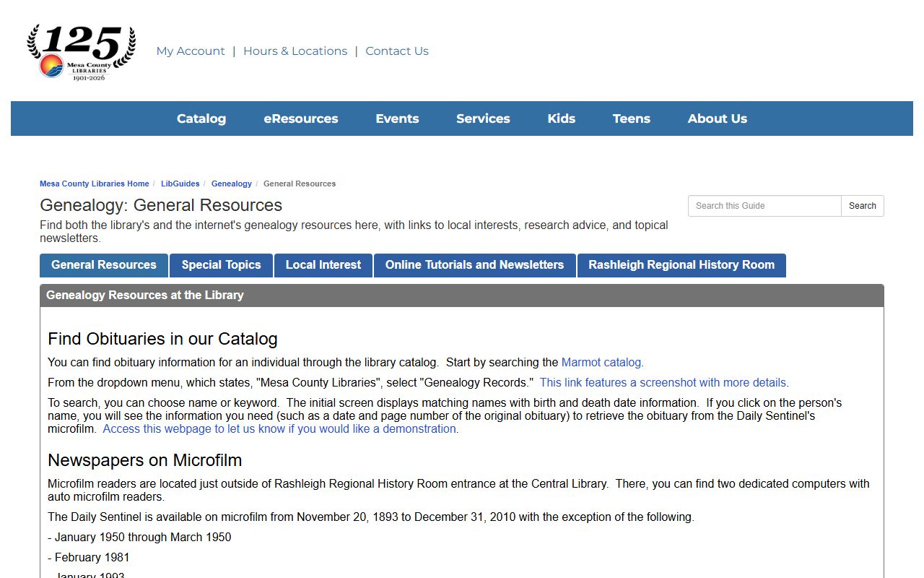Select Events in the navigation bar
Screen dimensions: 924x578
coord(397,118)
